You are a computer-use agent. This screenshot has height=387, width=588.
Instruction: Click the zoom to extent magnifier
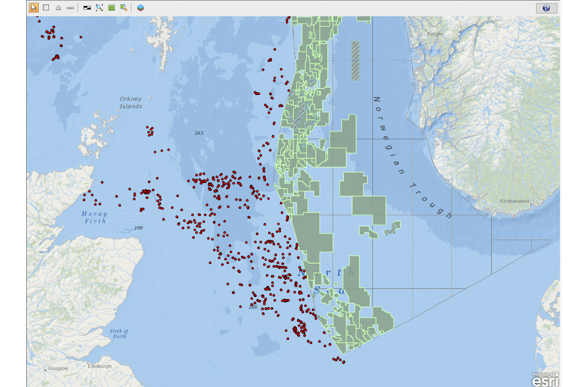point(99,8)
